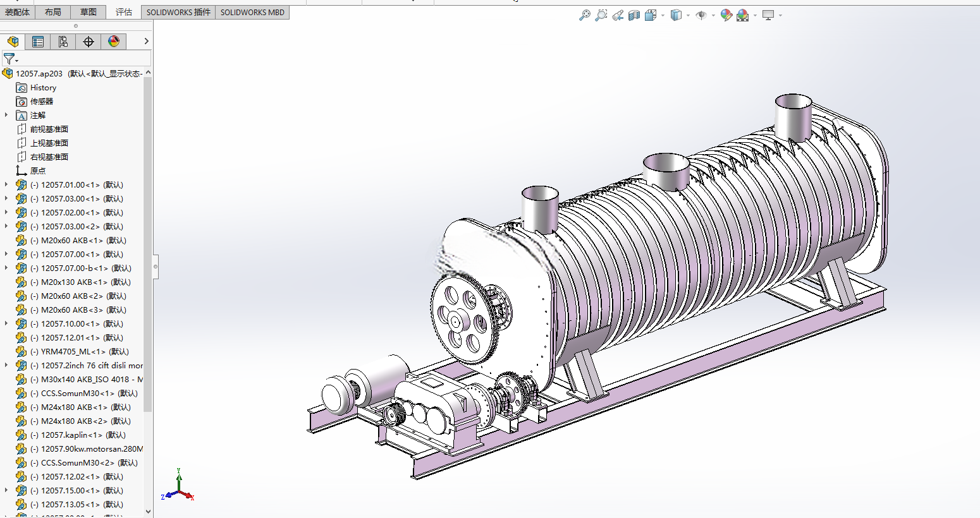Switch to the 布局 tab
This screenshot has width=980, height=518.
coord(53,12)
